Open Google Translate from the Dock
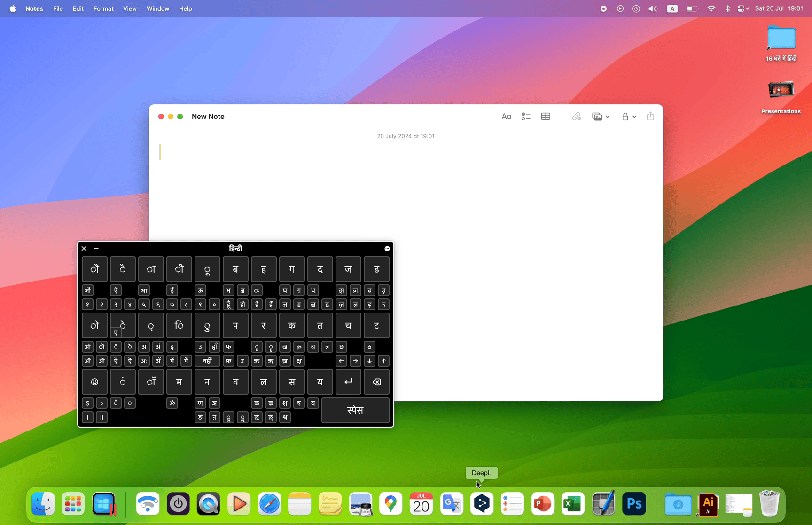 pyautogui.click(x=452, y=504)
